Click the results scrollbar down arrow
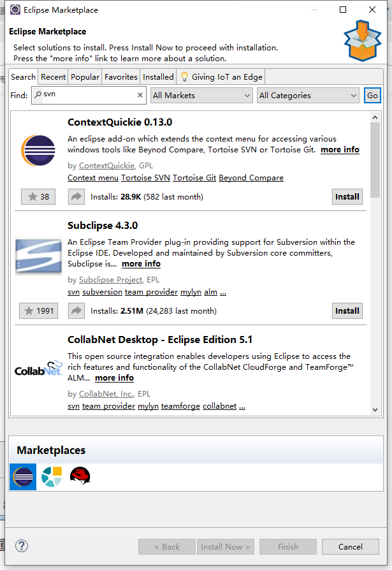Image resolution: width=392 pixels, height=570 pixels. click(x=375, y=410)
